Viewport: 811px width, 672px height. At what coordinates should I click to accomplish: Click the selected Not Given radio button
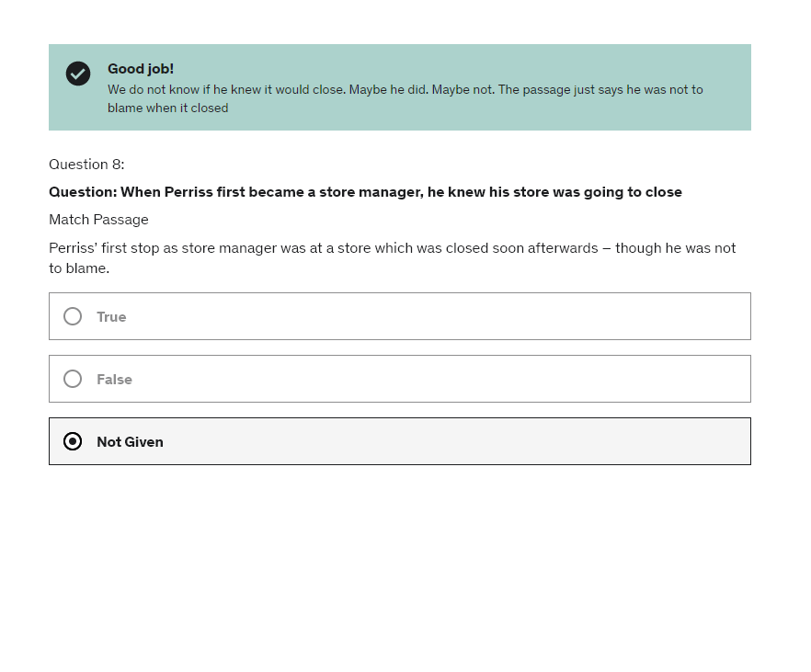[x=73, y=441]
